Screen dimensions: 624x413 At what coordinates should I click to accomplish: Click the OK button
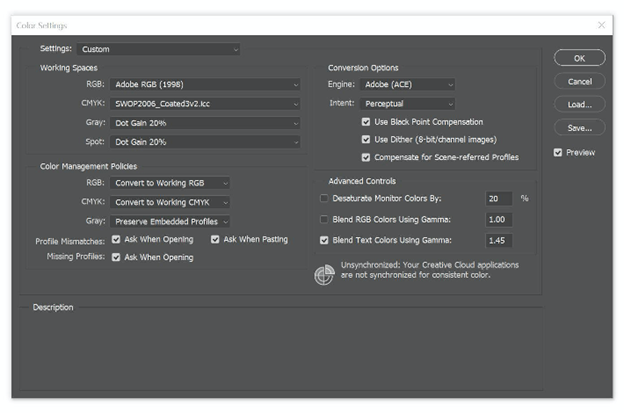click(x=579, y=58)
